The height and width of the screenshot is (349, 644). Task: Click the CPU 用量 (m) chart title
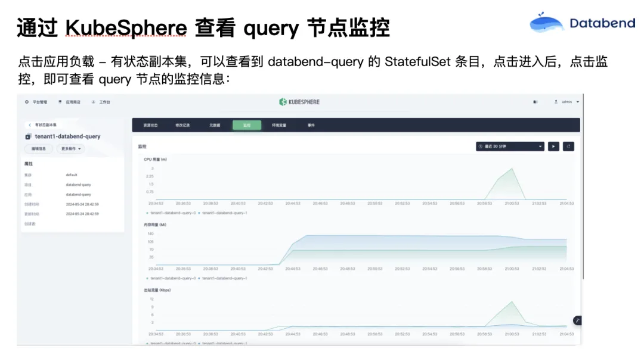coord(155,159)
